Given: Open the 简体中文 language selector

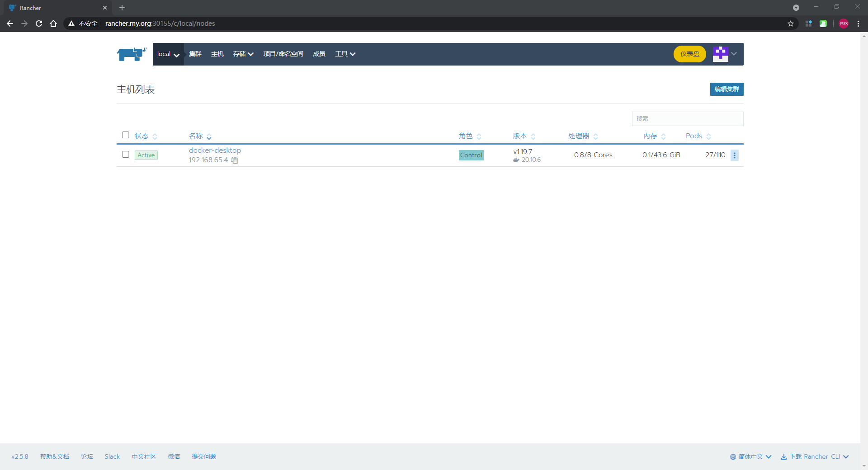Looking at the screenshot, I should coord(750,456).
